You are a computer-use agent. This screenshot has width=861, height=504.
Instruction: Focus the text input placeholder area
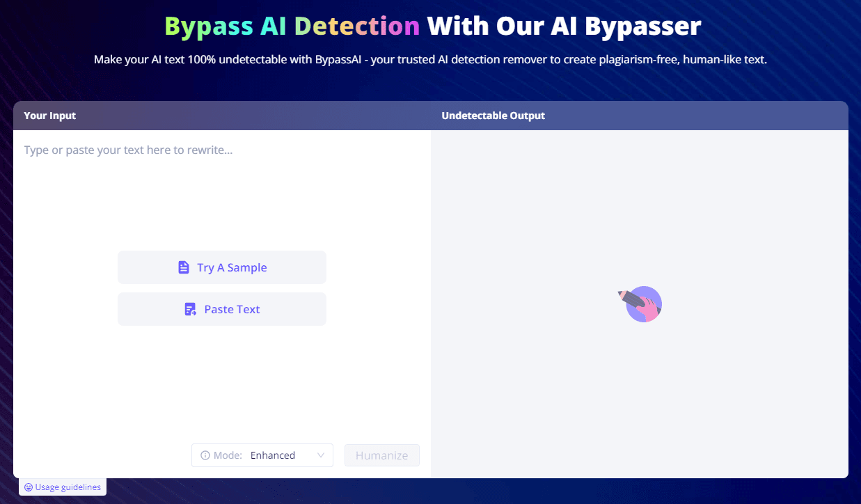point(128,150)
